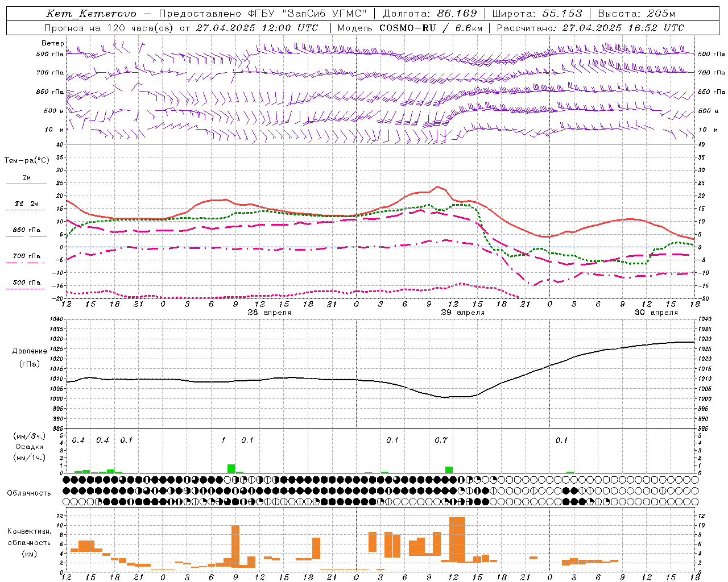Click the station name Kem_Kemerovo
The width and height of the screenshot is (728, 582).
pyautogui.click(x=91, y=14)
